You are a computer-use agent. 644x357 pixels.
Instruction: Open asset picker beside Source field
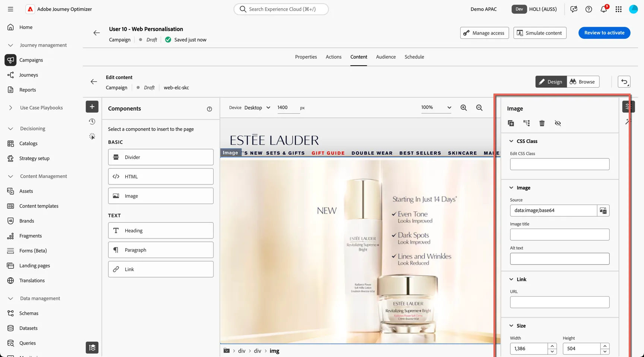point(603,211)
